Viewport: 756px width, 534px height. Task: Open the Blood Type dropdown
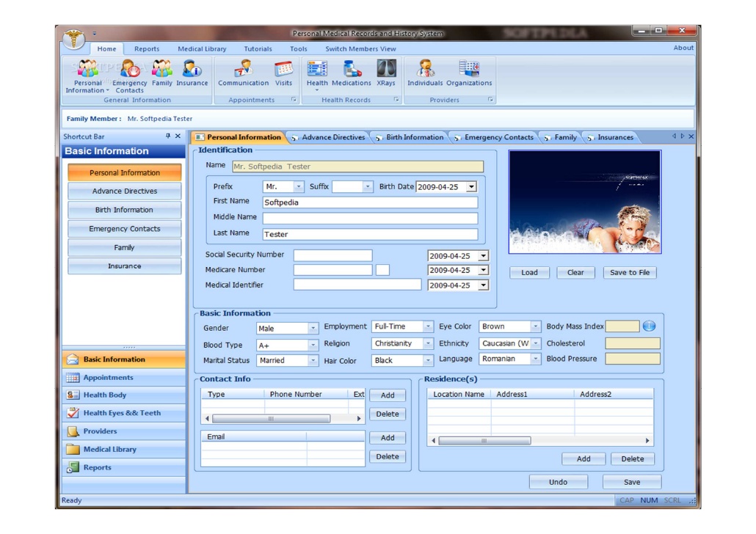[x=313, y=345]
